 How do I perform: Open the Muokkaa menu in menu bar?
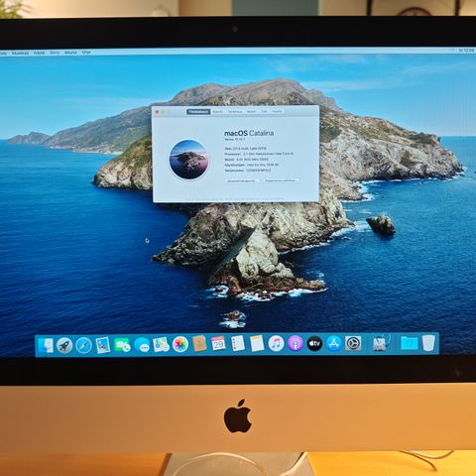pyautogui.click(x=20, y=53)
